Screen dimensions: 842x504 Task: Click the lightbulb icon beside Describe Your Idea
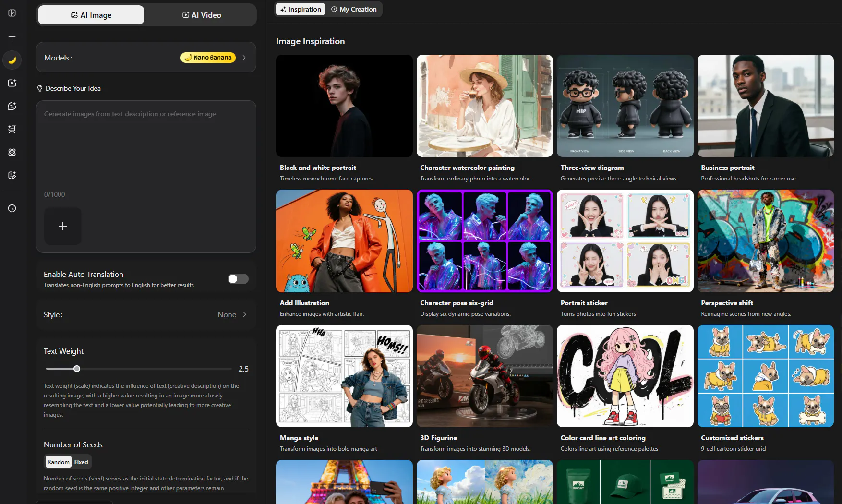(40, 88)
